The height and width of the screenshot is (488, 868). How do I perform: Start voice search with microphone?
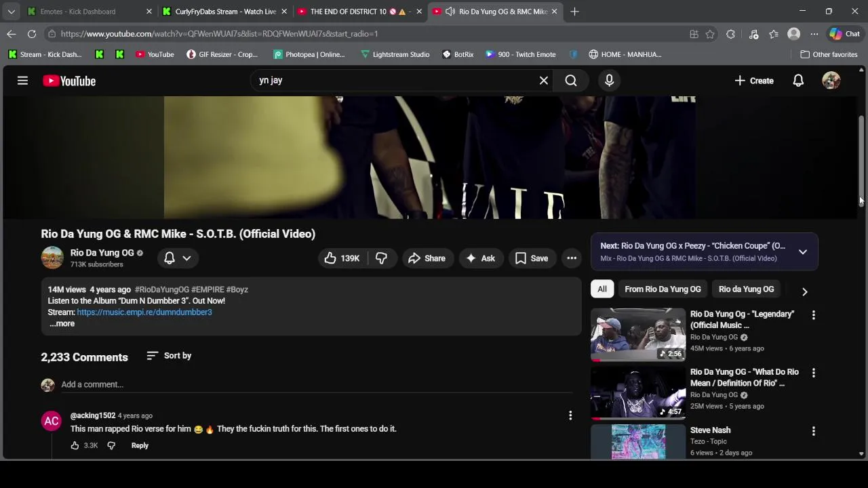coord(609,81)
